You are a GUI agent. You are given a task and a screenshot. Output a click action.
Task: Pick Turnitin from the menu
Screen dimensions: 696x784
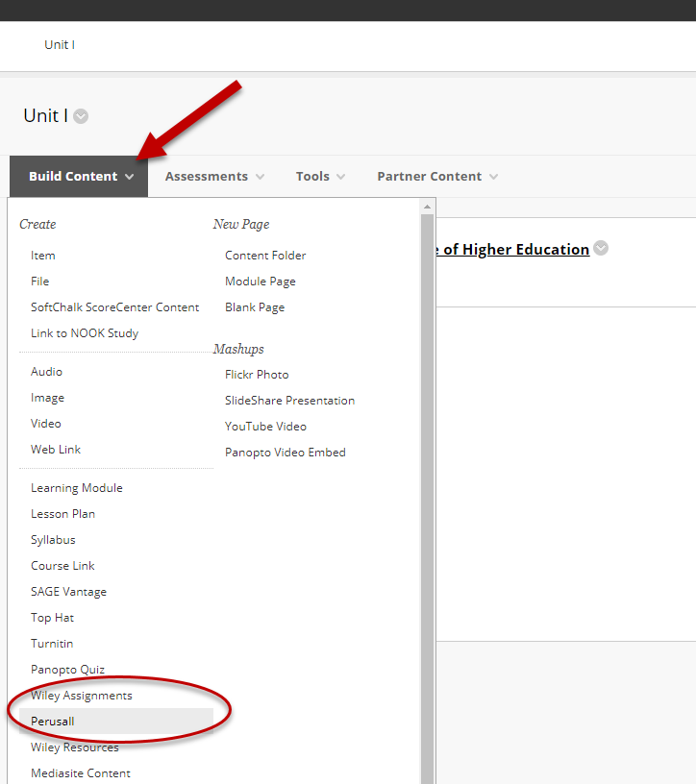(x=52, y=644)
